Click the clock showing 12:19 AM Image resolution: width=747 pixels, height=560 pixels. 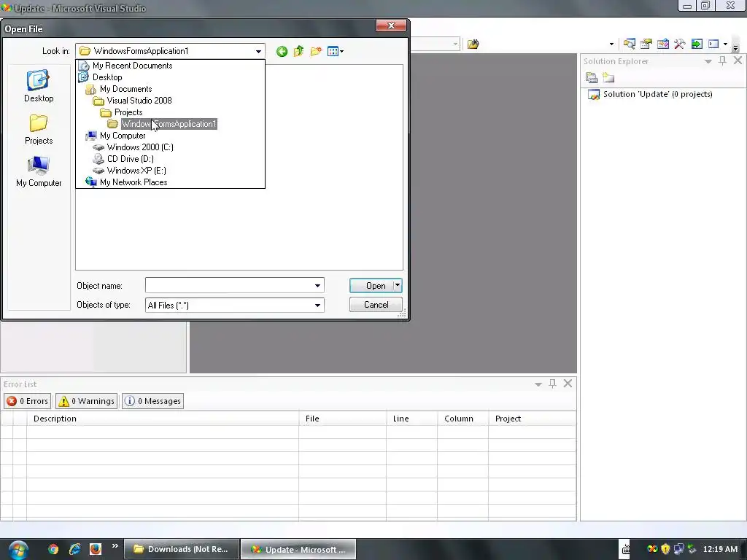click(720, 549)
